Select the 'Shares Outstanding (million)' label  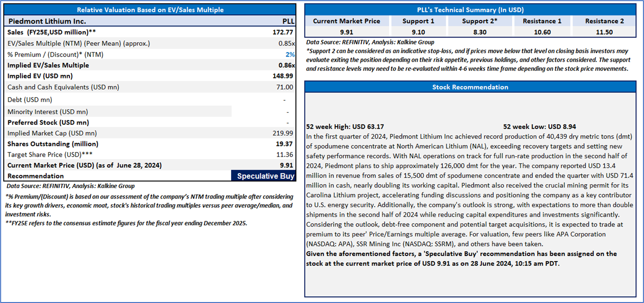click(x=53, y=144)
